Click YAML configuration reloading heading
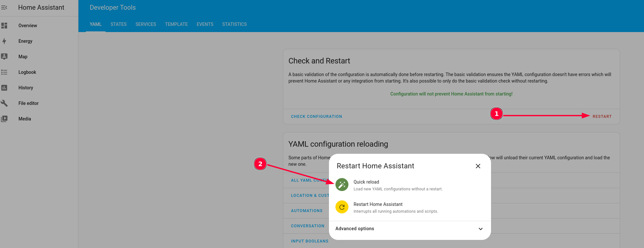Image resolution: width=644 pixels, height=248 pixels. [338, 144]
